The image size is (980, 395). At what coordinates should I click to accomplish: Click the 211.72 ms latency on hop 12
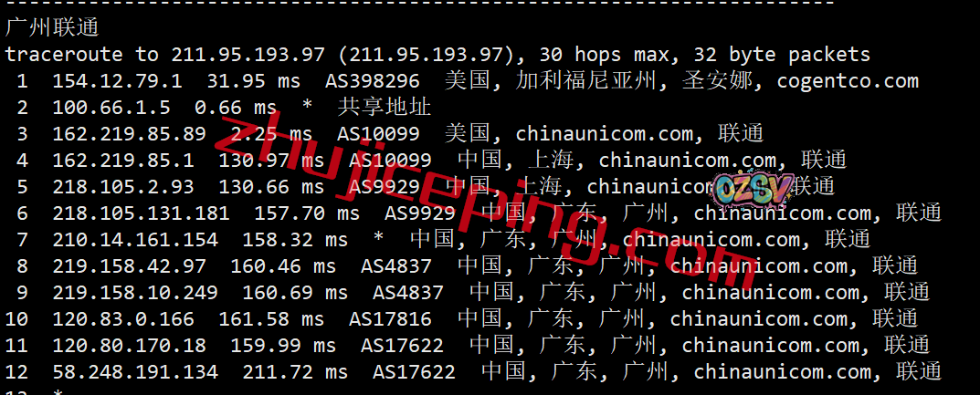tap(295, 372)
